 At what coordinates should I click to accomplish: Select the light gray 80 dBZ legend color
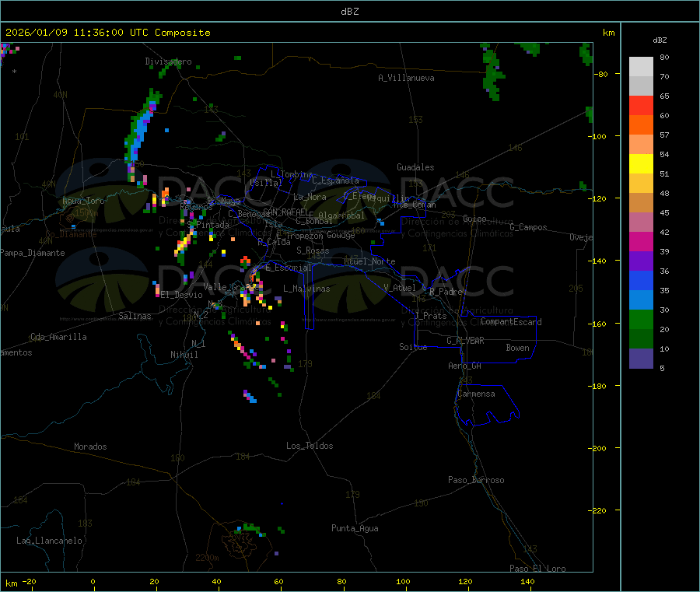641,67
